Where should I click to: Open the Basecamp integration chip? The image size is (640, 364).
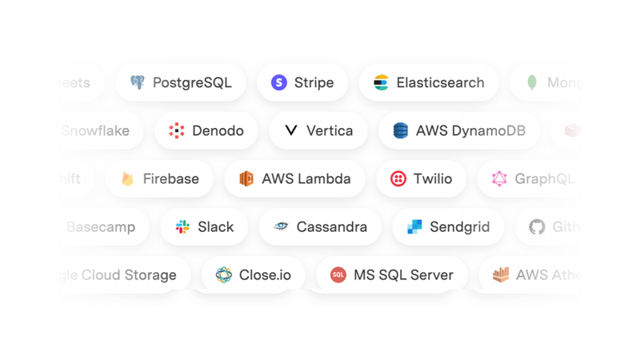pyautogui.click(x=102, y=226)
